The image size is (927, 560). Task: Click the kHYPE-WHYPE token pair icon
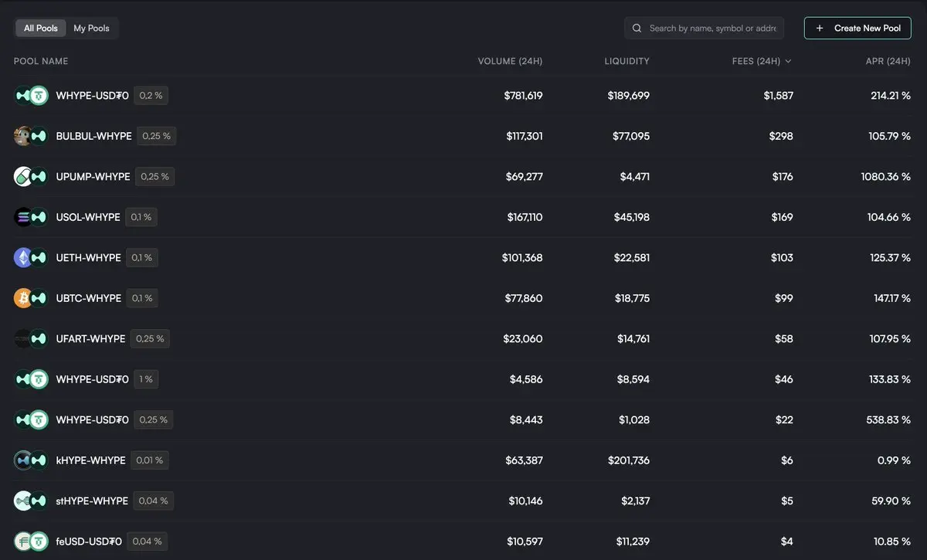tap(31, 460)
